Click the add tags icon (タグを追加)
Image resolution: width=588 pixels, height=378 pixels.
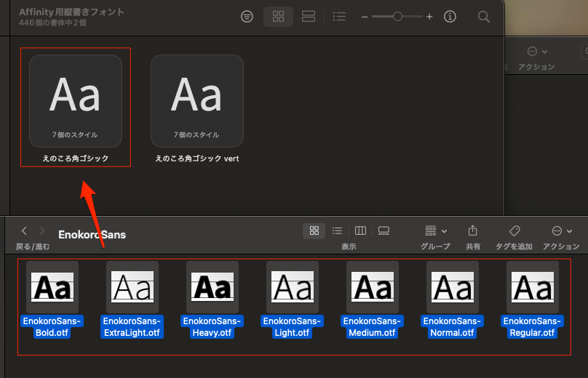coord(514,231)
